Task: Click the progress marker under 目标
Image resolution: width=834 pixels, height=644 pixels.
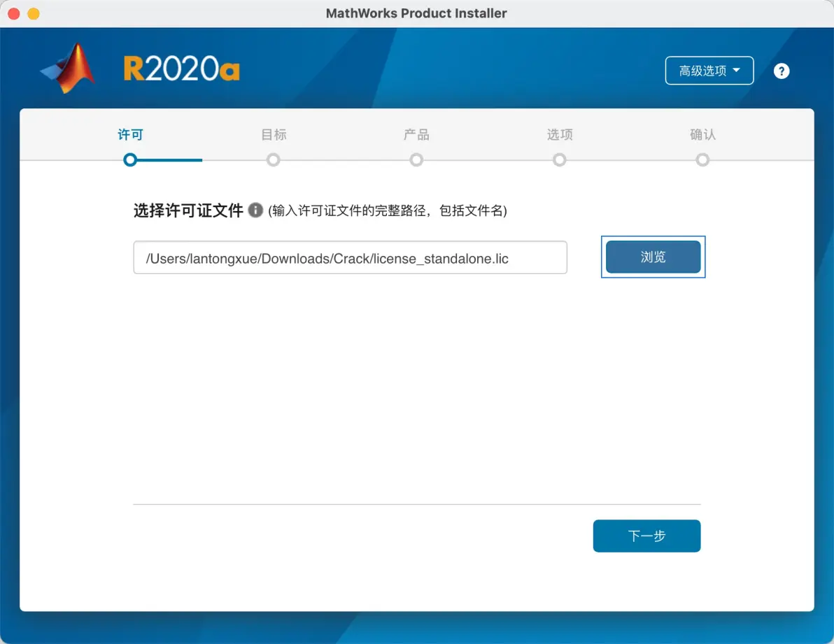Action: (274, 160)
